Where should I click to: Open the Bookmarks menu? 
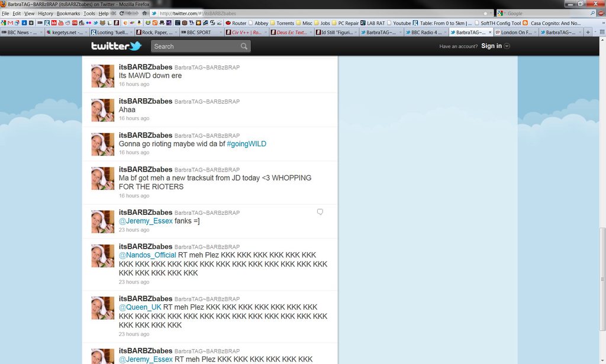coord(68,13)
